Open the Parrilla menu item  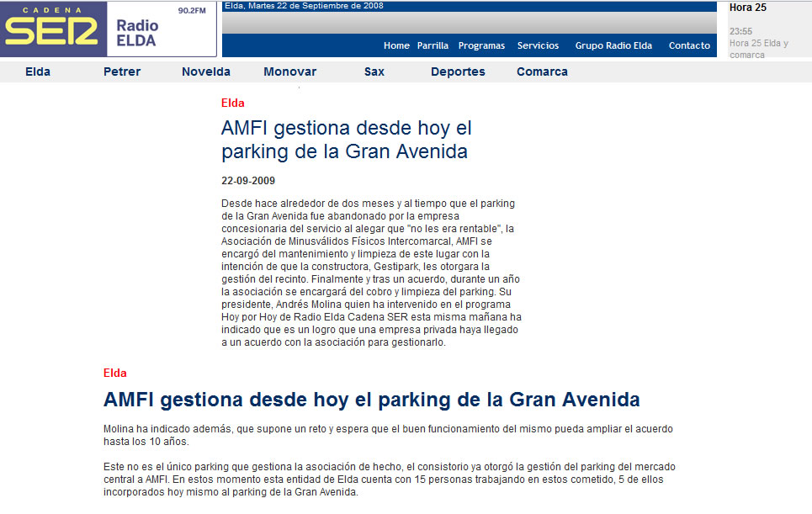pos(433,45)
